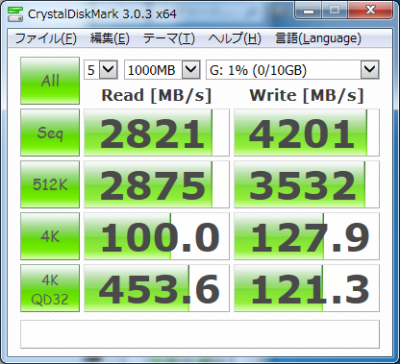
Task: Run all benchmarks with All button
Action: 50,81
